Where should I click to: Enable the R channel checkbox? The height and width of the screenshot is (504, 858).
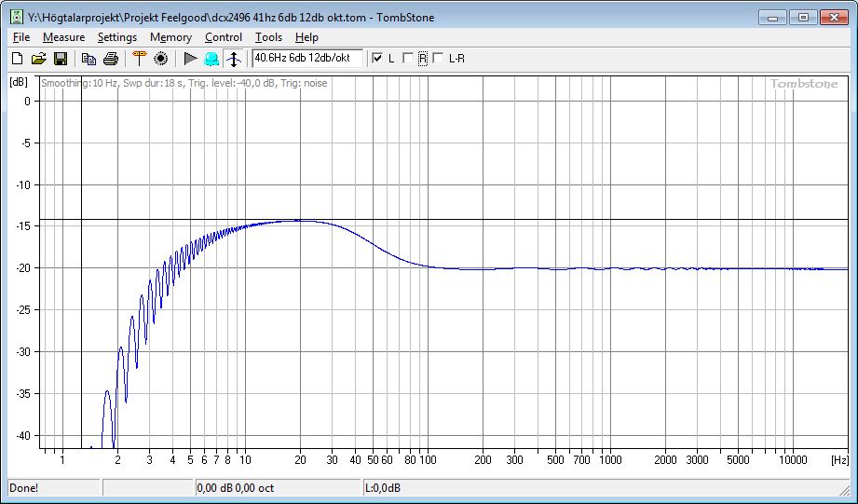[x=408, y=59]
